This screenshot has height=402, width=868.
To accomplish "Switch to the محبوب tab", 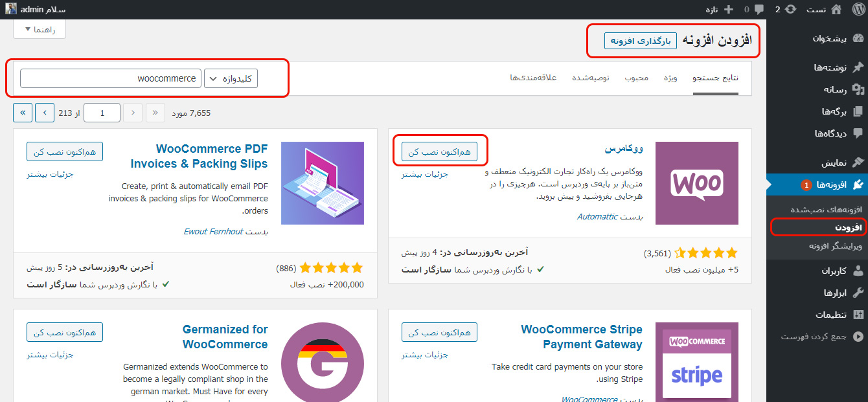I will click(x=637, y=78).
